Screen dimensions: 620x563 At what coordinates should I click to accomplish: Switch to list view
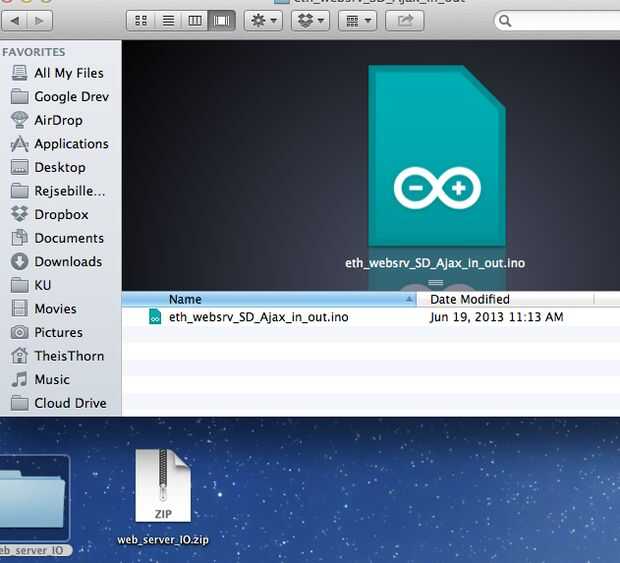pos(168,21)
